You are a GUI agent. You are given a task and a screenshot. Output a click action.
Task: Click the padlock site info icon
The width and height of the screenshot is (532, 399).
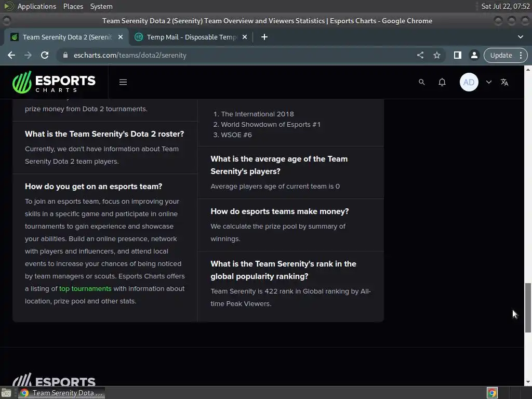[65, 55]
